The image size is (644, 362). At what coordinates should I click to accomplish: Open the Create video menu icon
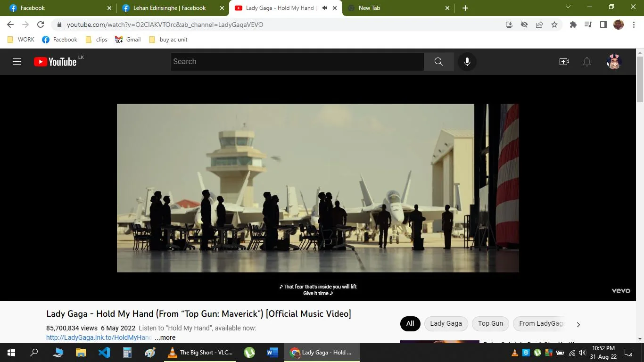(x=564, y=62)
